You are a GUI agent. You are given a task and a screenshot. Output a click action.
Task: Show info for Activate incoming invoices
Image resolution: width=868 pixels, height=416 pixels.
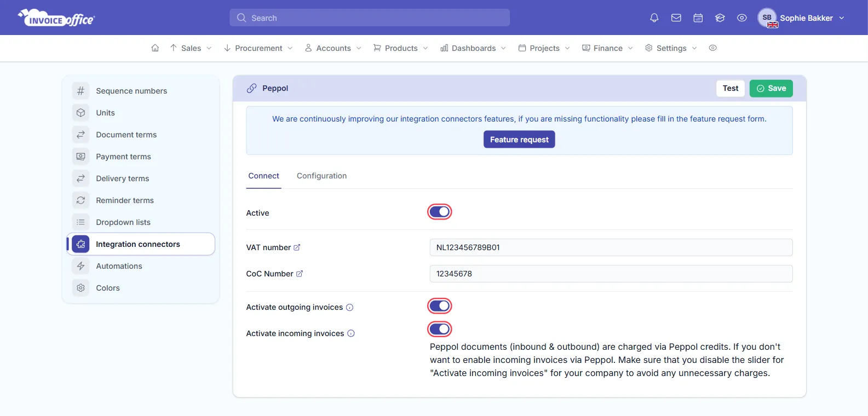click(x=351, y=333)
